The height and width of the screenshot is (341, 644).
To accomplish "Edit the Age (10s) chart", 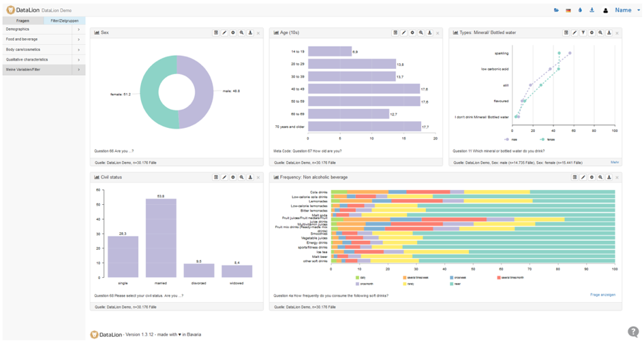I will 403,33.
